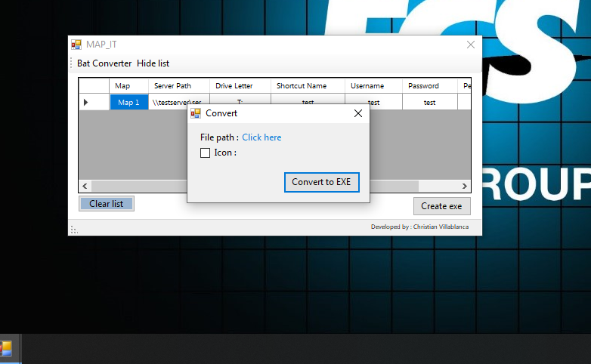Open the Bat Converter menu

click(104, 63)
